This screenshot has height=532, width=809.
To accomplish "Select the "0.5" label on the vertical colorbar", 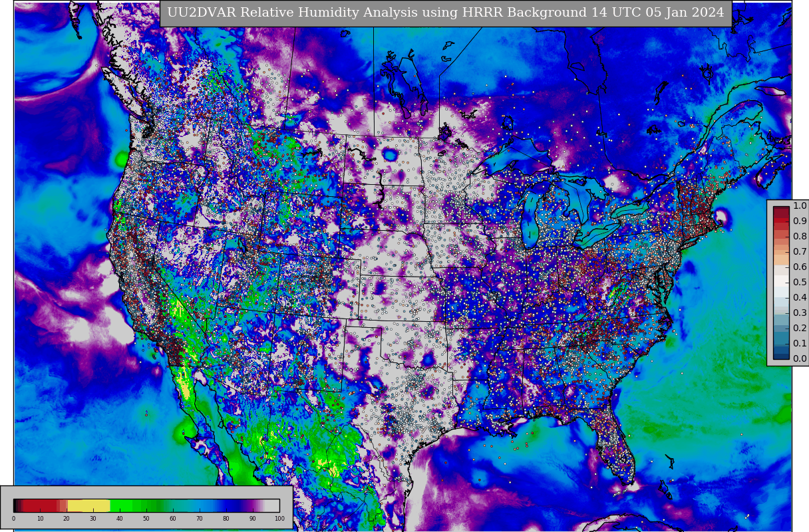I will 800,283.
